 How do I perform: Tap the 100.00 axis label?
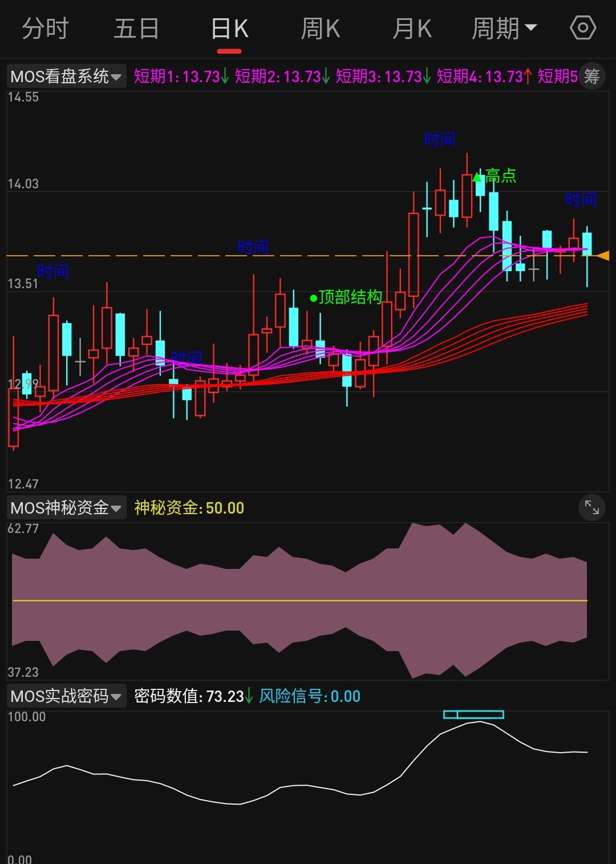[27, 717]
